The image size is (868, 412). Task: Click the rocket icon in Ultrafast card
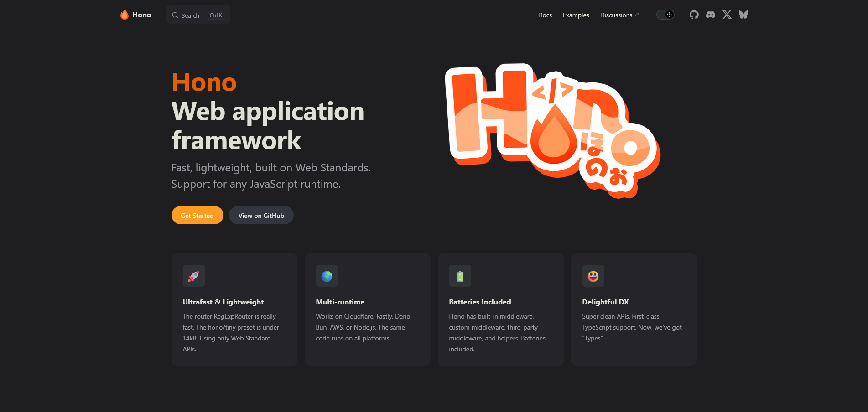click(193, 276)
